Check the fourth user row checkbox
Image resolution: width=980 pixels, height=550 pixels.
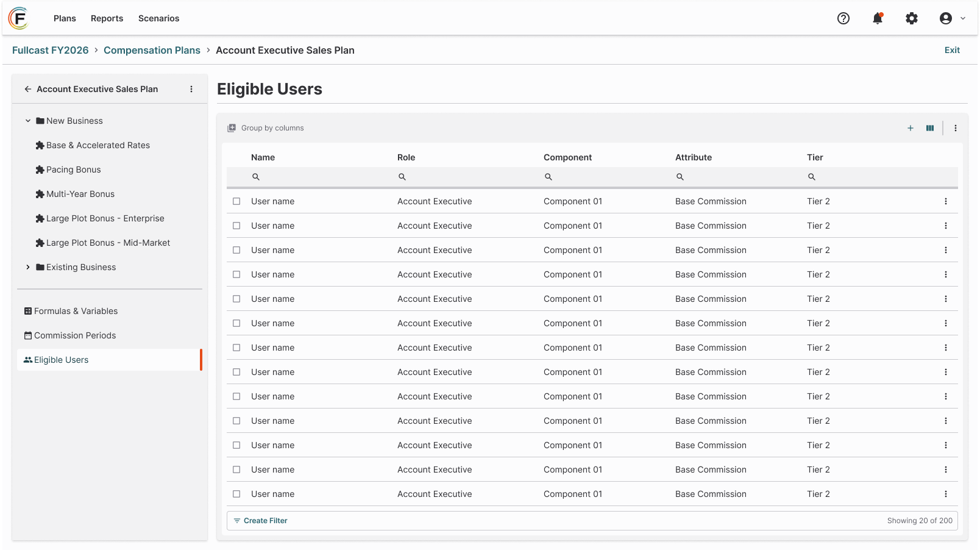pyautogui.click(x=236, y=274)
